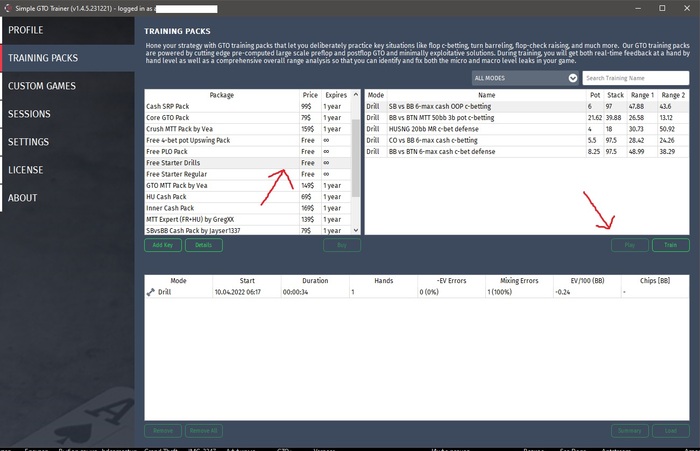700x451 pixels.
Task: Click the Add Key button
Action: [163, 245]
